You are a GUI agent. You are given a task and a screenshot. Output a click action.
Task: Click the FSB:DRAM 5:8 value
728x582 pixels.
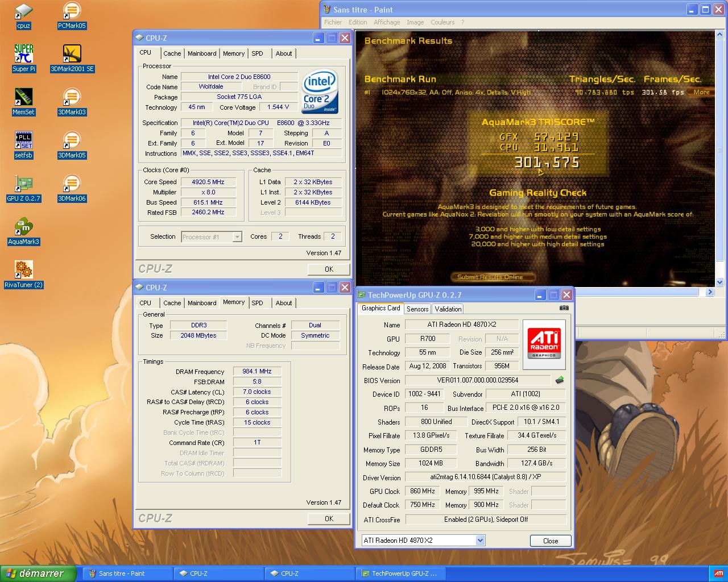[x=257, y=381]
